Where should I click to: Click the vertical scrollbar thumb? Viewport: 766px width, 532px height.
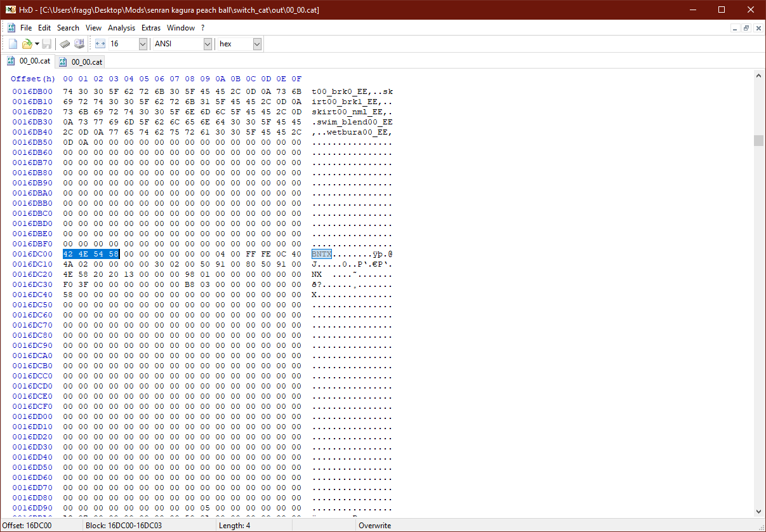click(x=758, y=140)
